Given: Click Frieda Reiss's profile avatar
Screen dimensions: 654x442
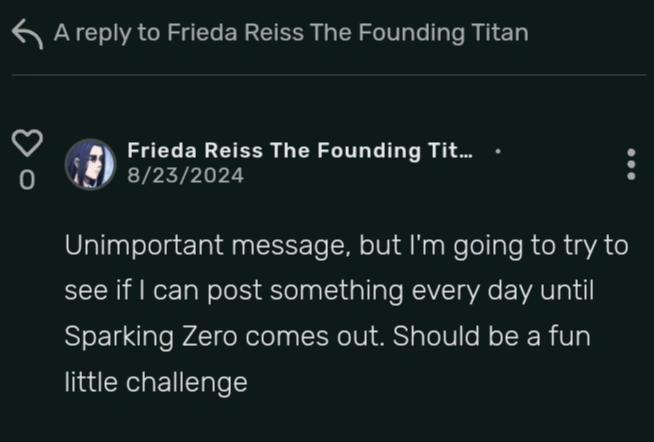Looking at the screenshot, I should click(x=90, y=164).
